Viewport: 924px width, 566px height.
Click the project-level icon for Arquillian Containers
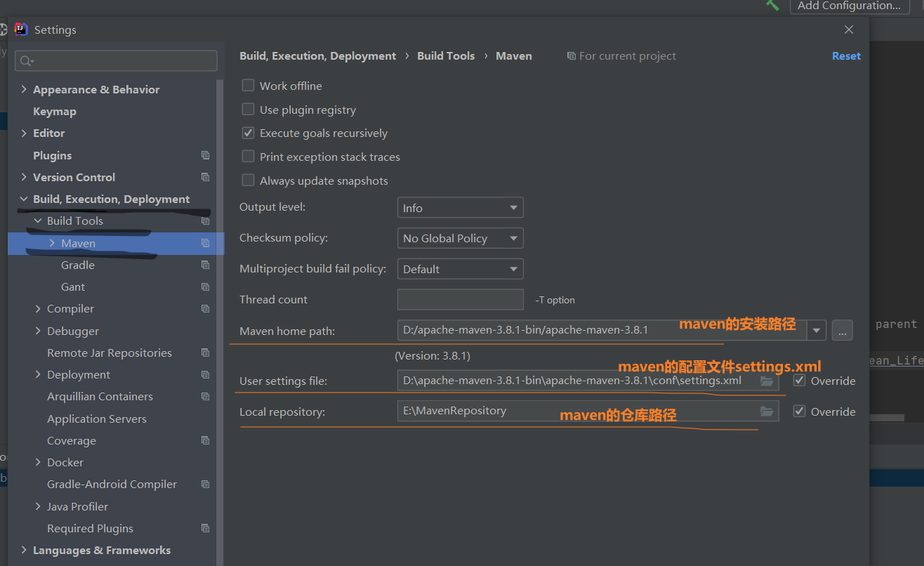[x=205, y=396]
